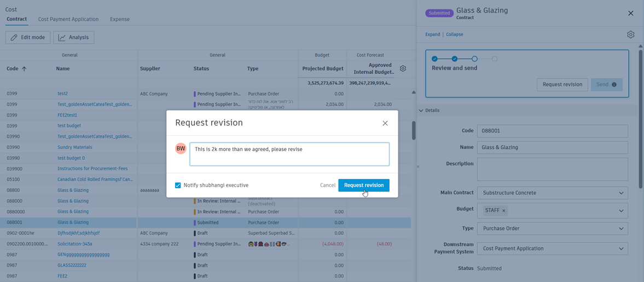
Task: Click the BW user avatar
Action: coord(181,149)
